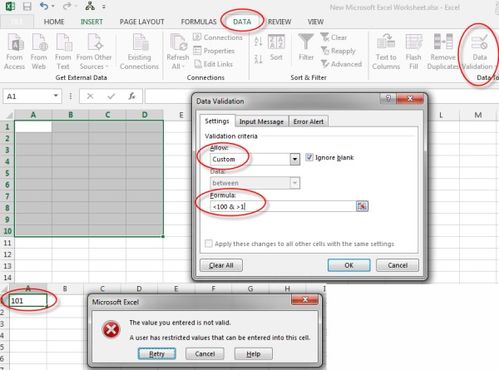Check Apply these changes to all other cells
The image size is (499, 370).
[x=209, y=244]
